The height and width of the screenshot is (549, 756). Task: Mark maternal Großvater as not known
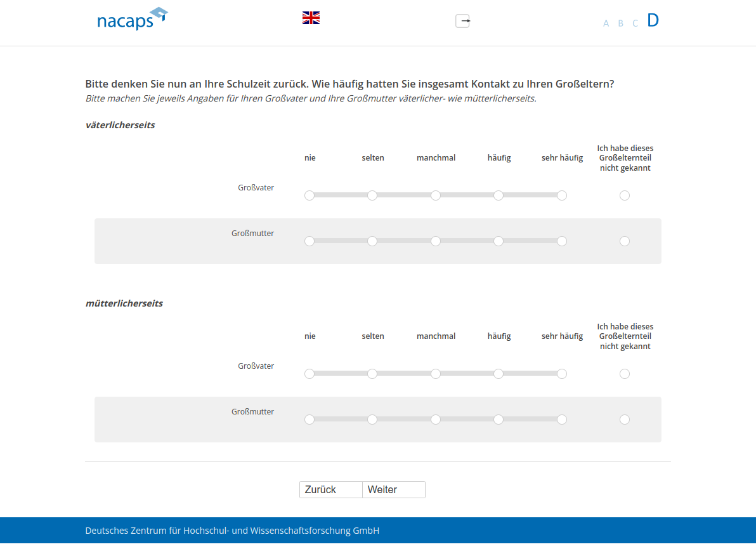(x=625, y=374)
